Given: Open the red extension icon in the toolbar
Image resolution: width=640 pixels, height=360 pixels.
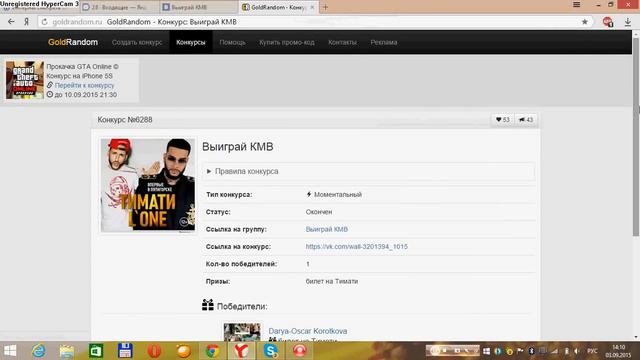Looking at the screenshot, I should [608, 22].
